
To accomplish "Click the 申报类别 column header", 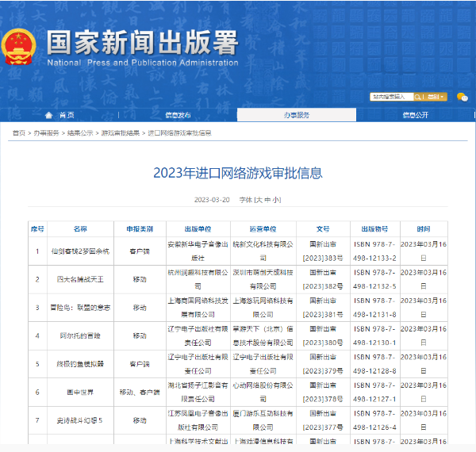I will point(140,229).
